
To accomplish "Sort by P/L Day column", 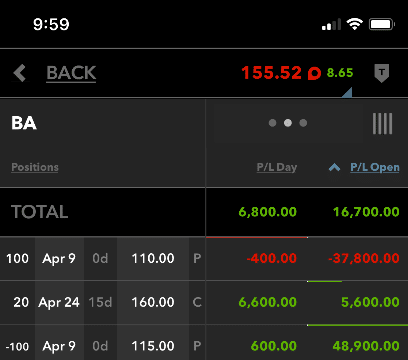I will click(x=277, y=167).
